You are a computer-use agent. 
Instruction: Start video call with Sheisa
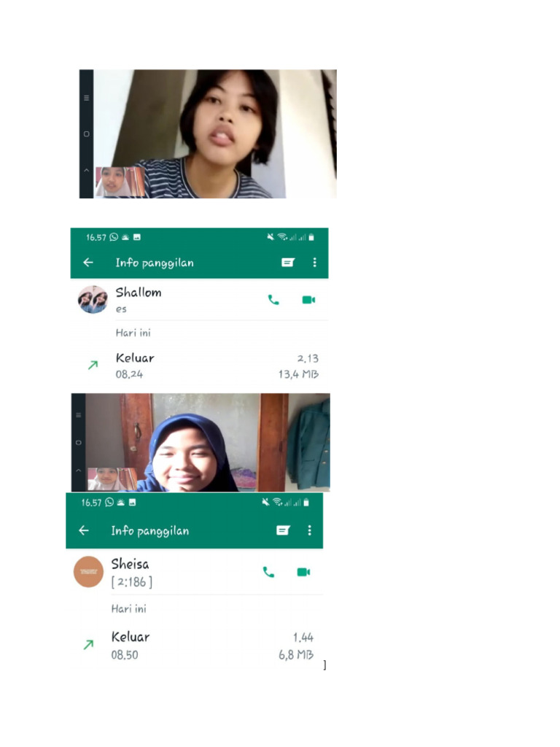304,572
